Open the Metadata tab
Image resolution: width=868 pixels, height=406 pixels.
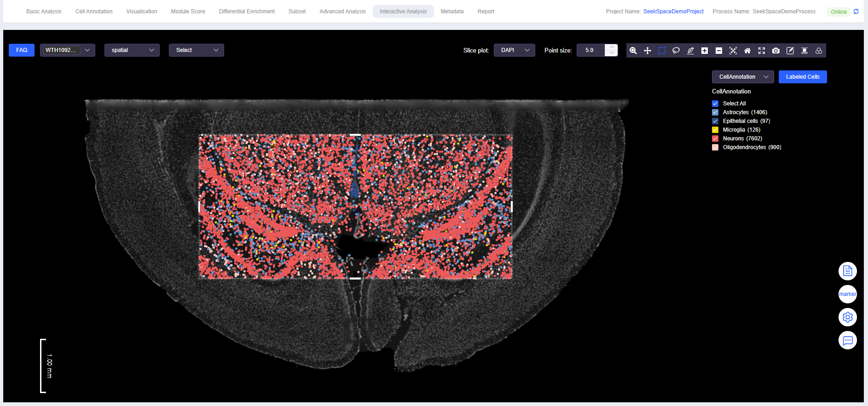pyautogui.click(x=452, y=12)
